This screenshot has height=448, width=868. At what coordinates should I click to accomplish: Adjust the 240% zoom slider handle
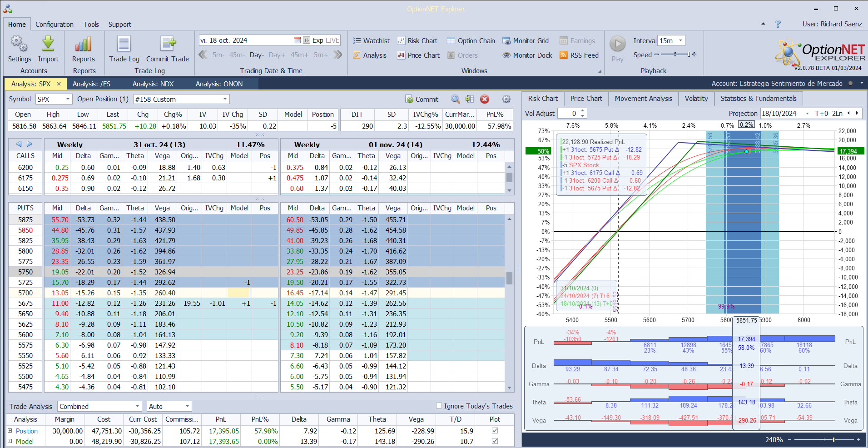pos(833,439)
